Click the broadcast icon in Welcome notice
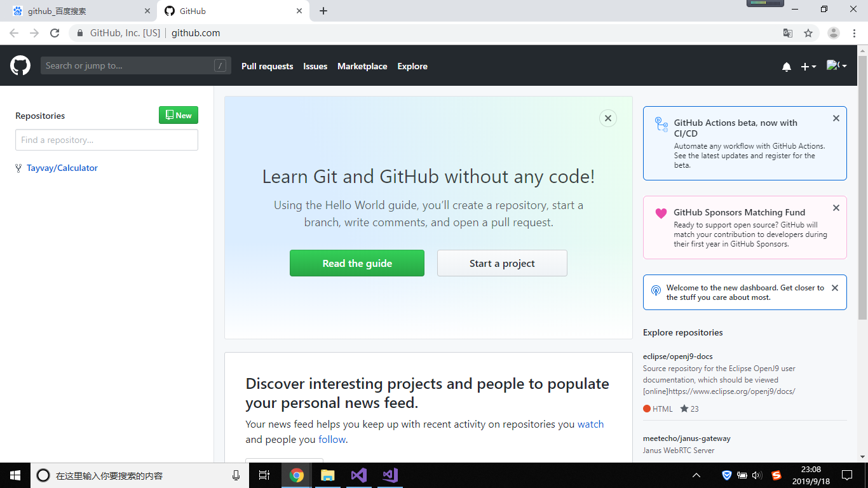This screenshot has height=488, width=868. coord(656,290)
